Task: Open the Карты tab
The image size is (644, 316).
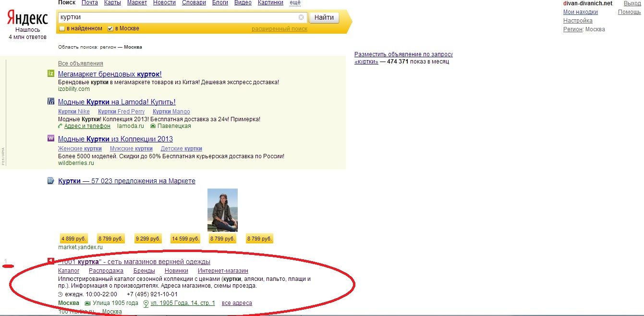Action: (x=112, y=3)
